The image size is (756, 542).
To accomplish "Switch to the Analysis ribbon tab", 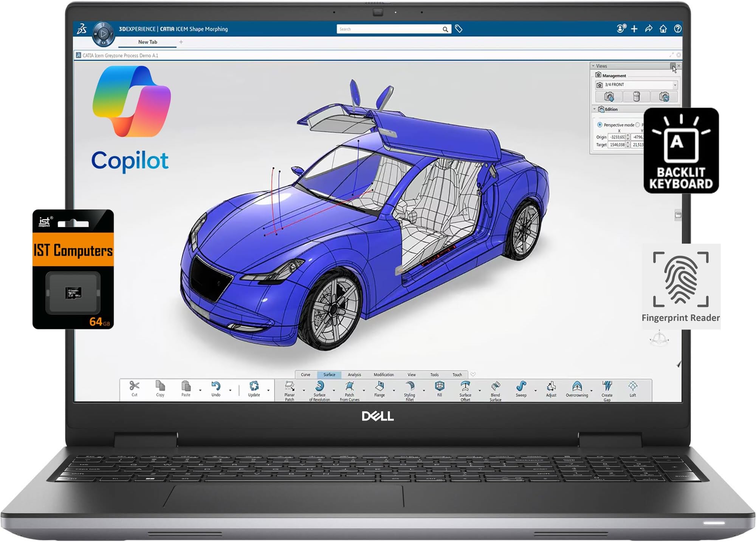I will point(354,375).
